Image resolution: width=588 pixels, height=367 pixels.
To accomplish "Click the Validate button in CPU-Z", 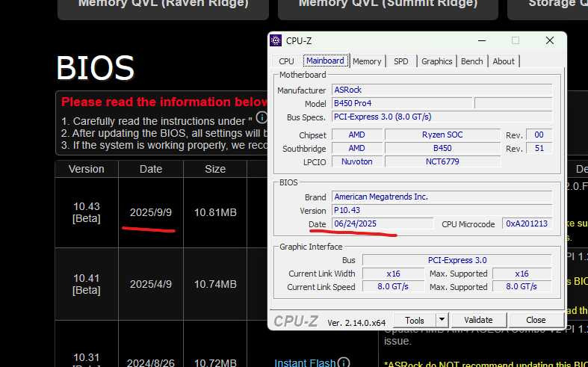I will pos(478,320).
